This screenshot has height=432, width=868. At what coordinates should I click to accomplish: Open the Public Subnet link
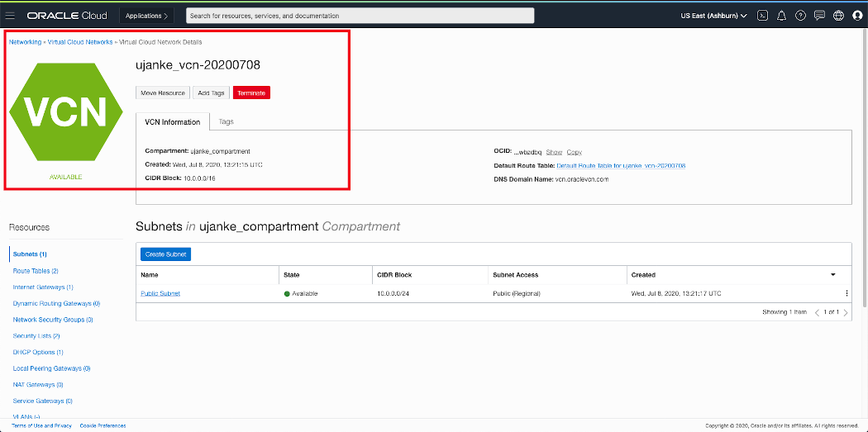coord(160,294)
